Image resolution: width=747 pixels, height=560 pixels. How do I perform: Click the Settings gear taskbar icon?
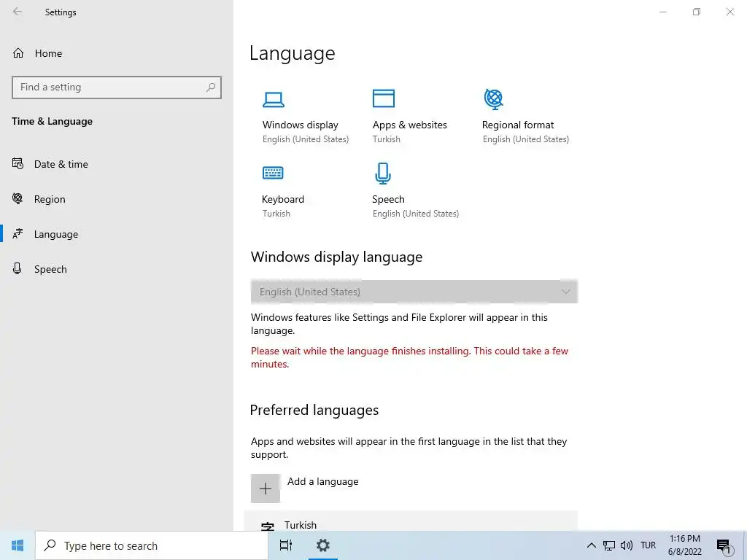point(323,545)
